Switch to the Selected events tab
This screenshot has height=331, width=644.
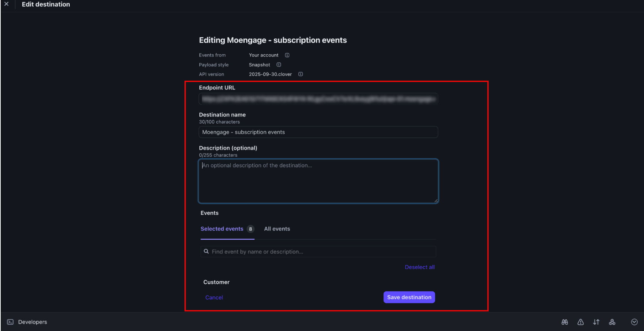(227, 229)
